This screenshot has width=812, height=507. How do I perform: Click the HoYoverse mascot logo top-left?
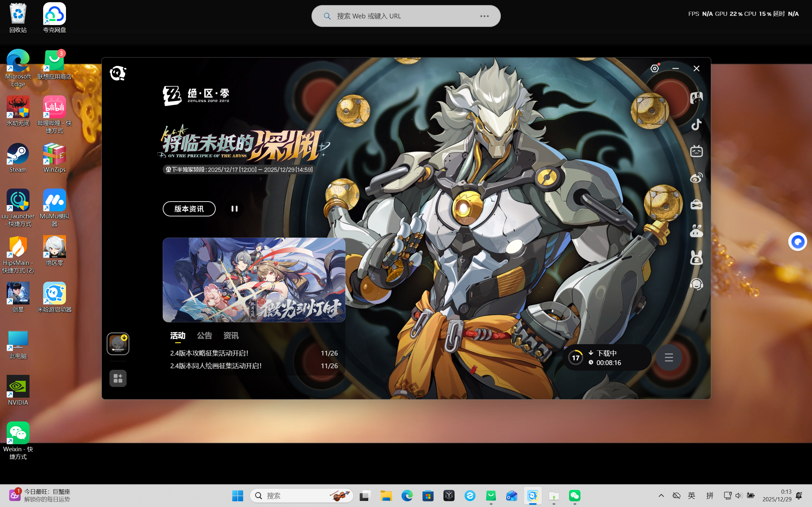(x=118, y=73)
